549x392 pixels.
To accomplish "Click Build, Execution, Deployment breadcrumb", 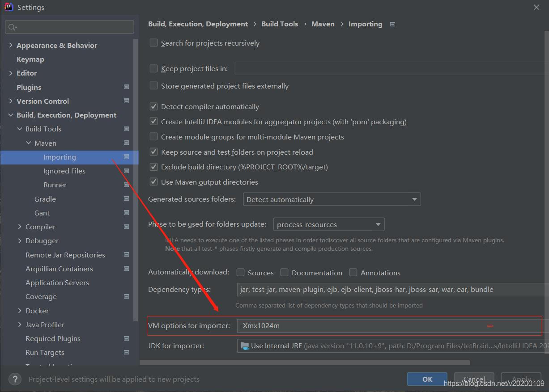I will (198, 24).
